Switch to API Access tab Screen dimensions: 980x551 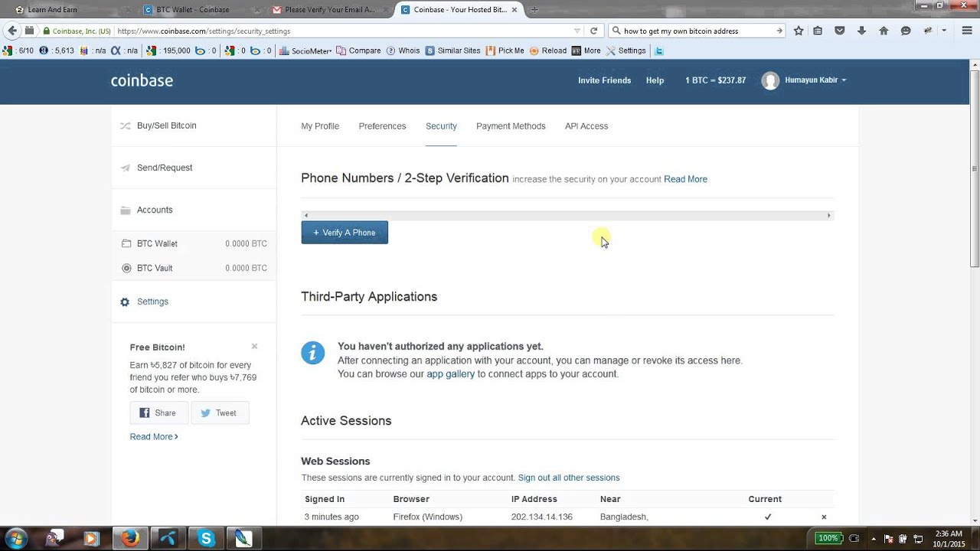pyautogui.click(x=586, y=126)
